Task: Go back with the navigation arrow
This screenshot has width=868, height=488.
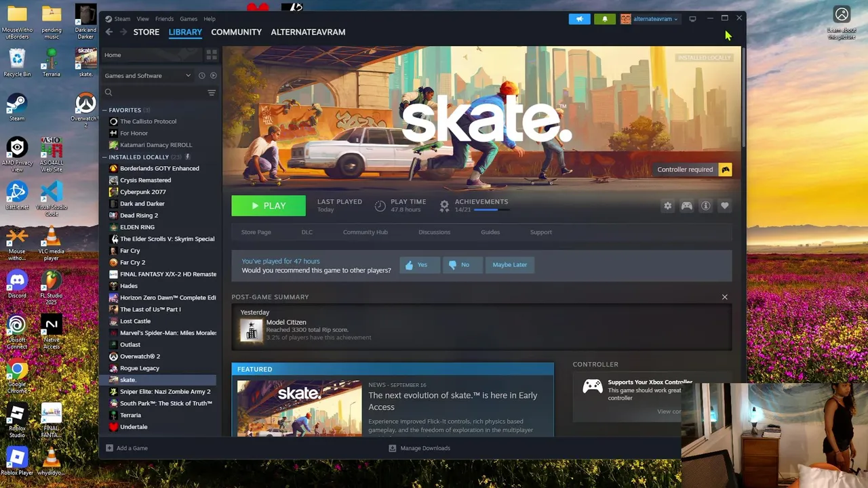Action: pos(109,32)
